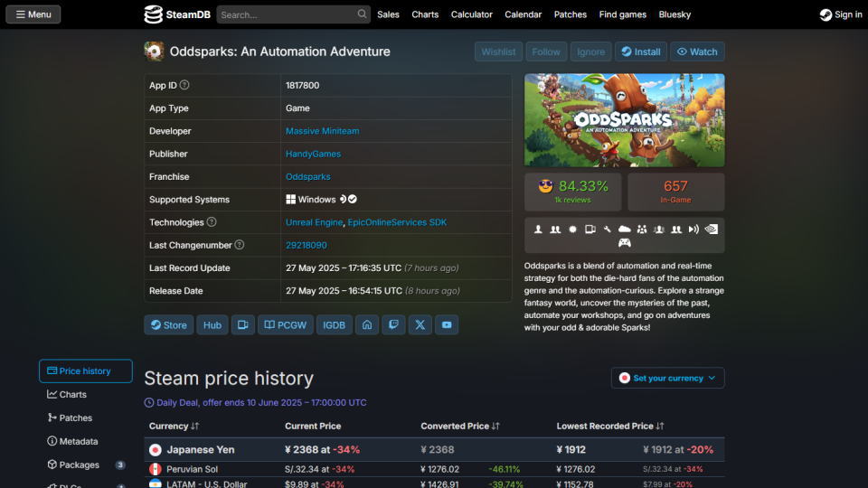Open the HandyGames publisher link
The height and width of the screenshot is (488, 868).
(x=313, y=154)
